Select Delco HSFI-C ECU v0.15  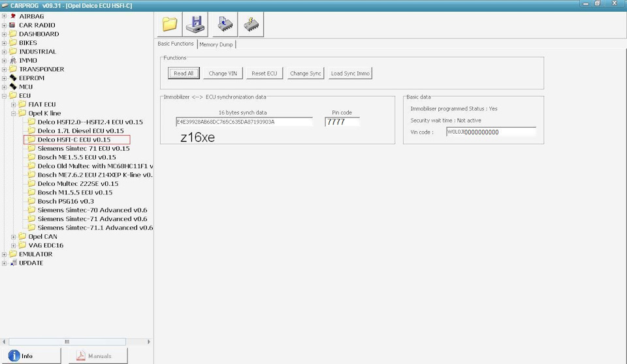(74, 140)
